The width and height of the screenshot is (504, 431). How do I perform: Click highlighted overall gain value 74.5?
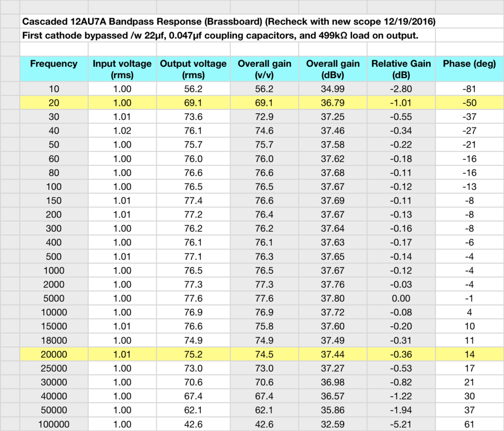click(264, 354)
